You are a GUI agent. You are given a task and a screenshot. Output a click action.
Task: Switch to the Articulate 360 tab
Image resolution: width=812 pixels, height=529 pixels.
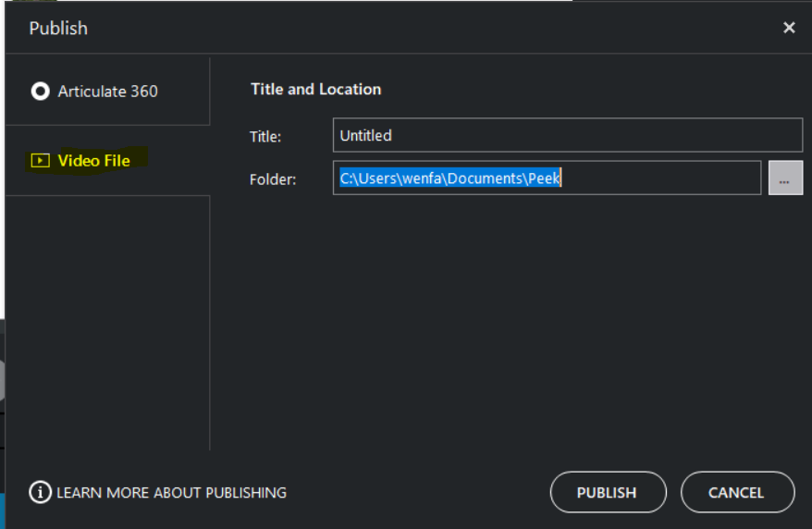[107, 92]
